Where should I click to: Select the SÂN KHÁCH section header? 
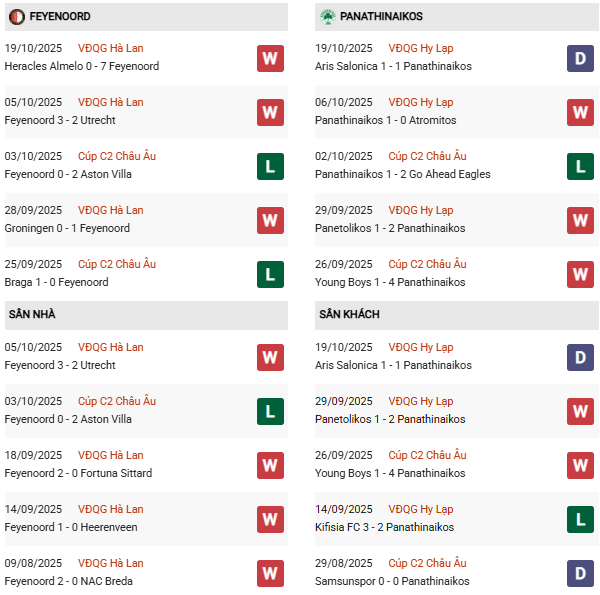(349, 315)
